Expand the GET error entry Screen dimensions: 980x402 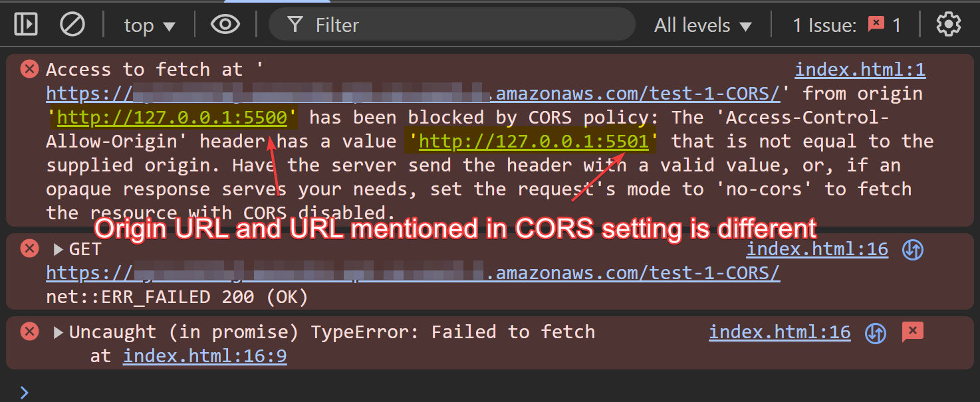(x=58, y=250)
